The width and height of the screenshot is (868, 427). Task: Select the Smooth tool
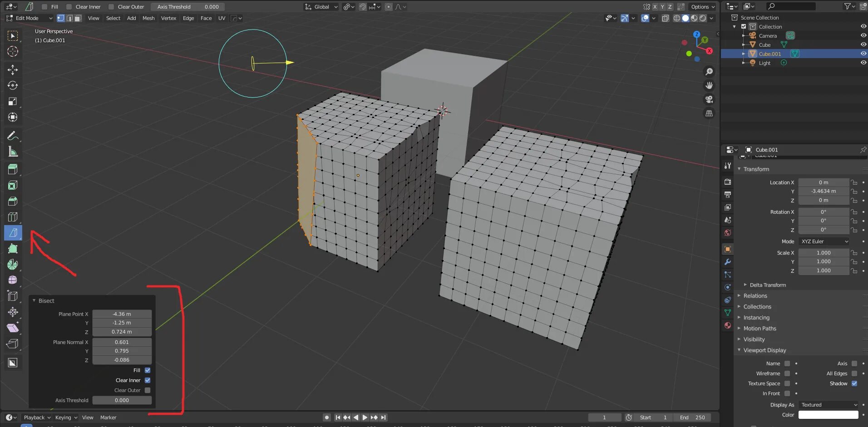tap(13, 280)
